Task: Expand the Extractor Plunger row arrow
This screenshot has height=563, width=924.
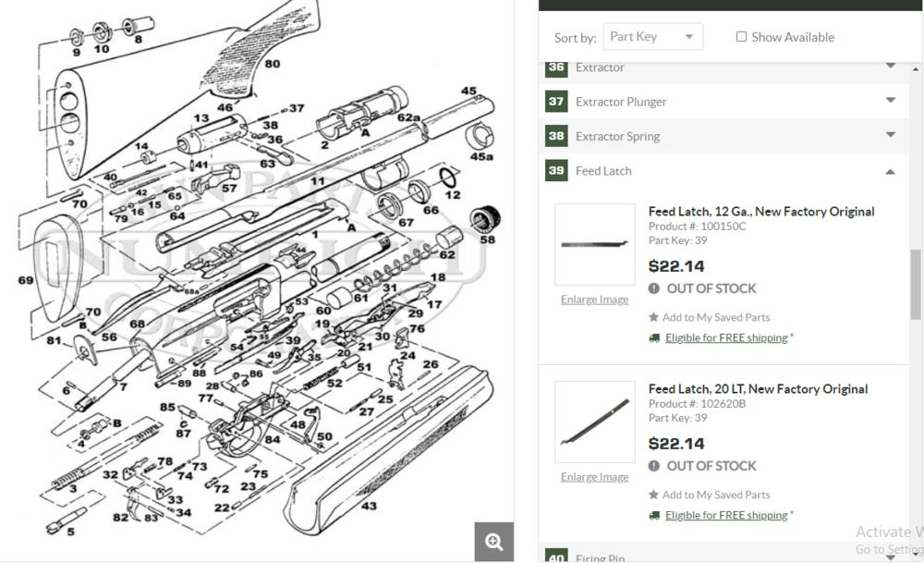Action: pos(891,101)
